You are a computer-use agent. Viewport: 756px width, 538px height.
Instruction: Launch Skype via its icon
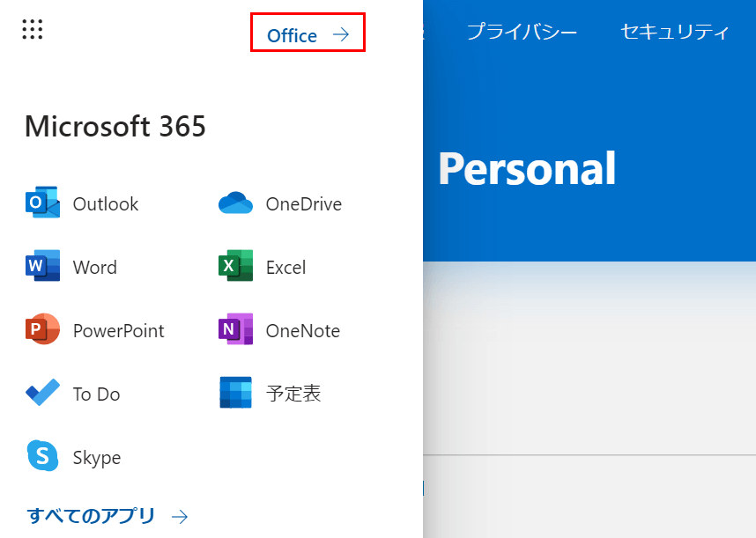(x=43, y=455)
